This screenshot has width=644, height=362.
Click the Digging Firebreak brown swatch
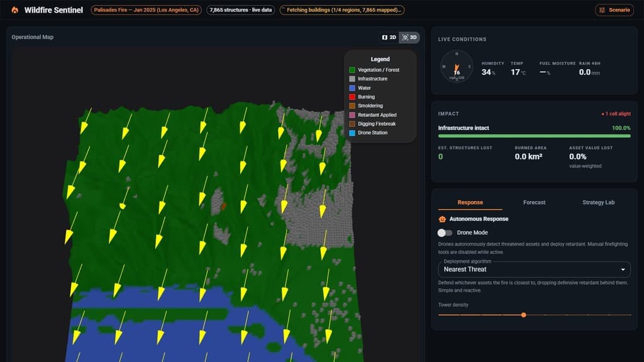coord(352,124)
